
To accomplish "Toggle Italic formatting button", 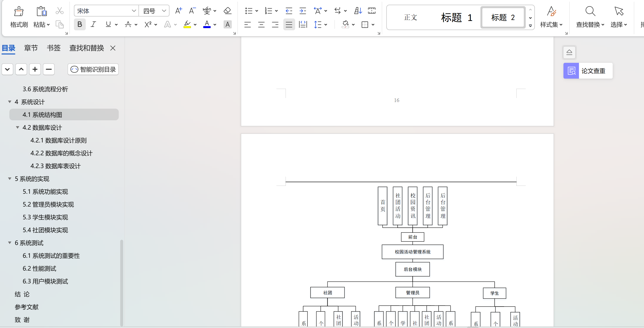I will point(93,24).
